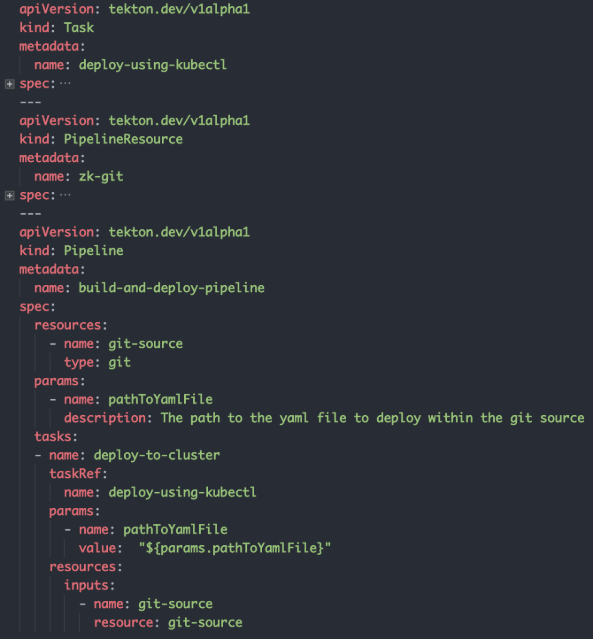The width and height of the screenshot is (593, 639).
Task: Click the ellipsis after the first spec key
Action: (65, 84)
